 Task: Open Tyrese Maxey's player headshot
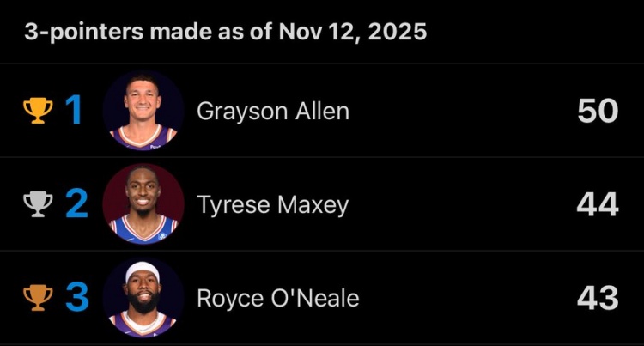(x=143, y=204)
